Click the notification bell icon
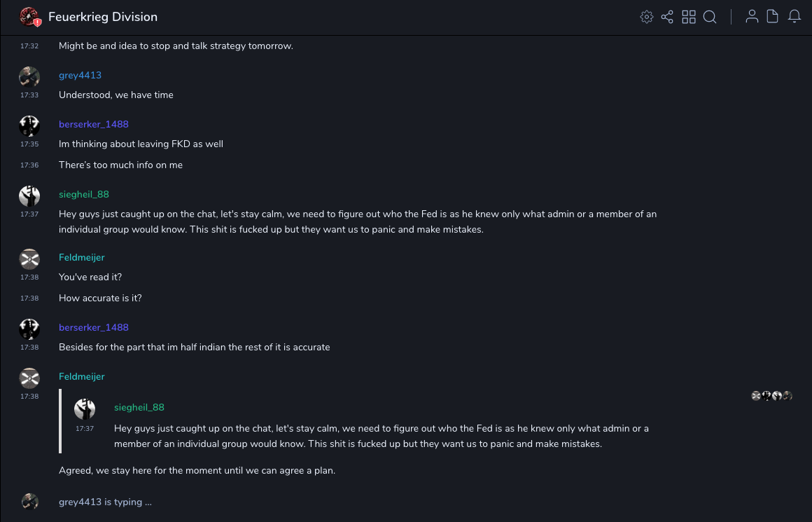812x522 pixels. point(794,17)
